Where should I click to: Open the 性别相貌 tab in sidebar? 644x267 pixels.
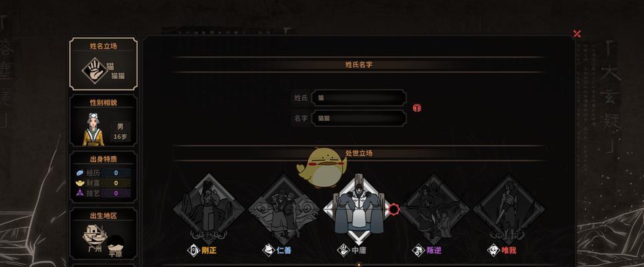(103, 120)
